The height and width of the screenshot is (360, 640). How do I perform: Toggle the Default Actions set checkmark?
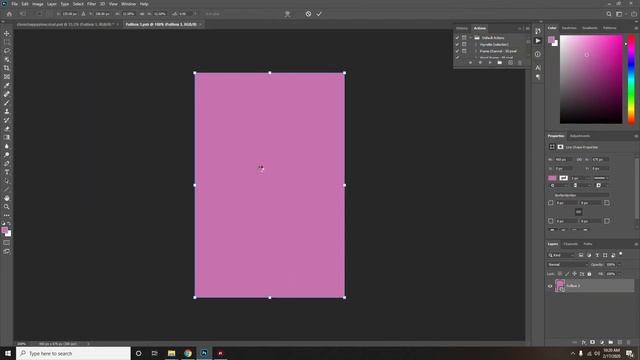[457, 38]
